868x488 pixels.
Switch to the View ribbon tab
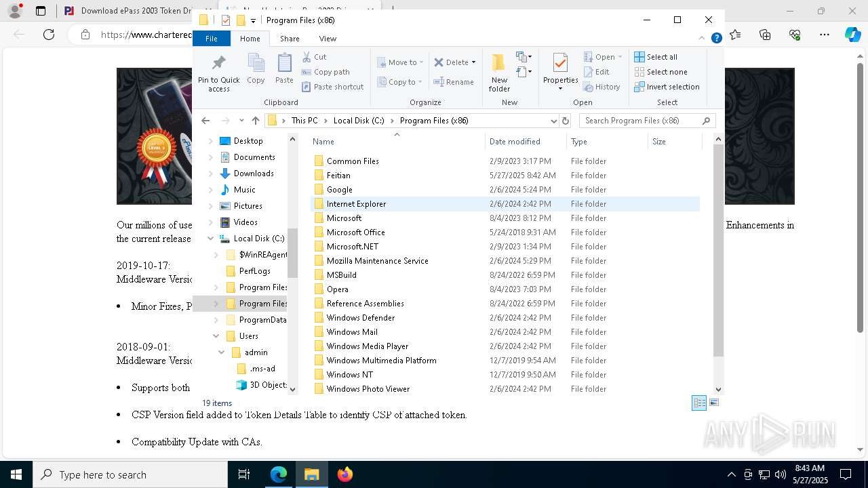pyautogui.click(x=328, y=39)
